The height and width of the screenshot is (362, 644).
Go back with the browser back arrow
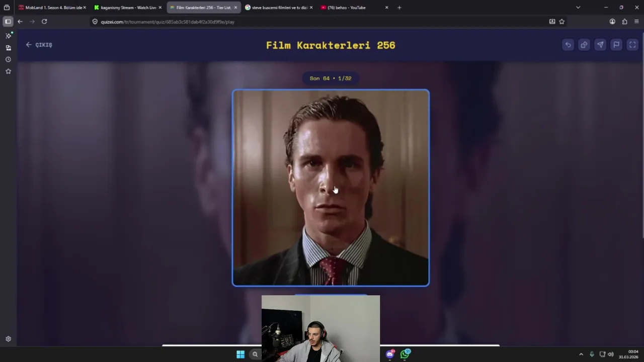(20, 22)
